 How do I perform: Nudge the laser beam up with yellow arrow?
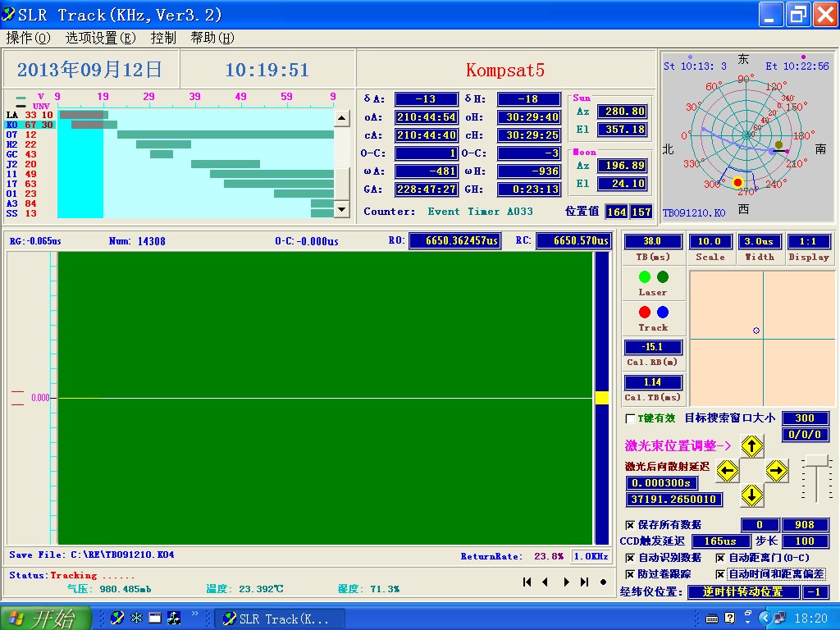tap(751, 445)
